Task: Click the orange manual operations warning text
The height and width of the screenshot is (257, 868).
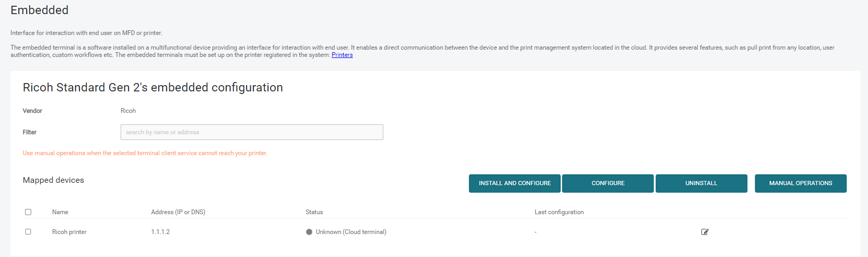Action: pos(145,153)
